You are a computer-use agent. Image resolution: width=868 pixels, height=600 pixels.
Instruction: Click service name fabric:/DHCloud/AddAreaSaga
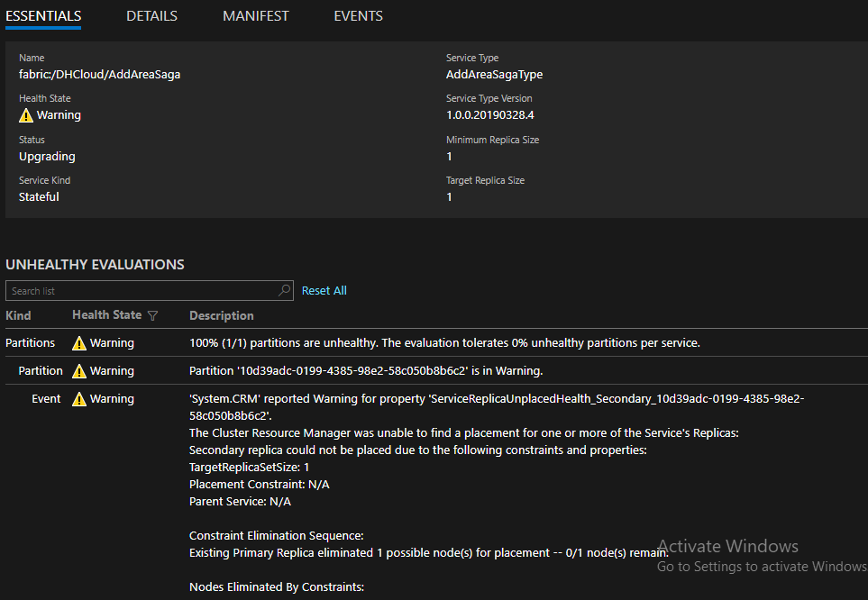point(100,74)
